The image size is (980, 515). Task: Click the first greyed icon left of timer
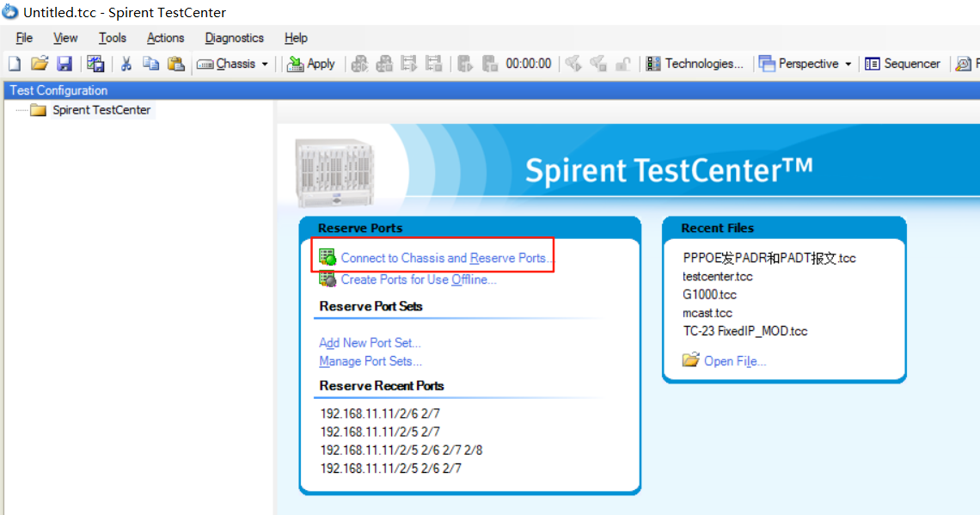(x=465, y=63)
